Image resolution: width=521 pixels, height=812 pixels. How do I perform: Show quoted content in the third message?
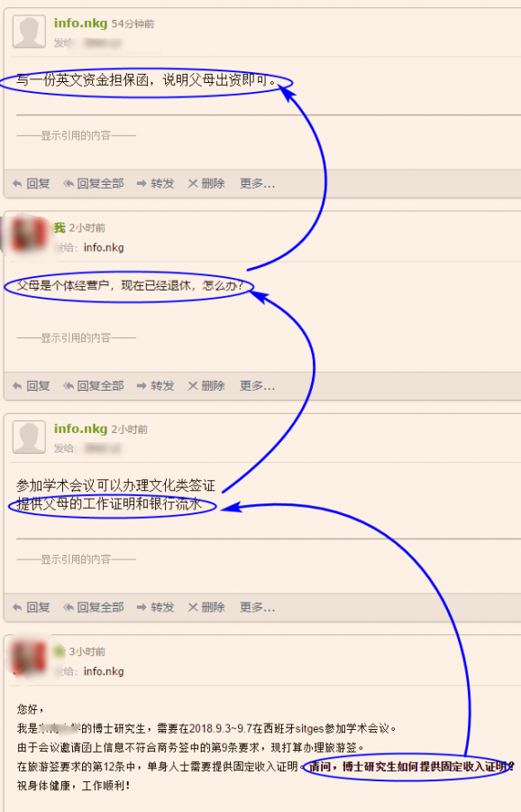(x=76, y=559)
